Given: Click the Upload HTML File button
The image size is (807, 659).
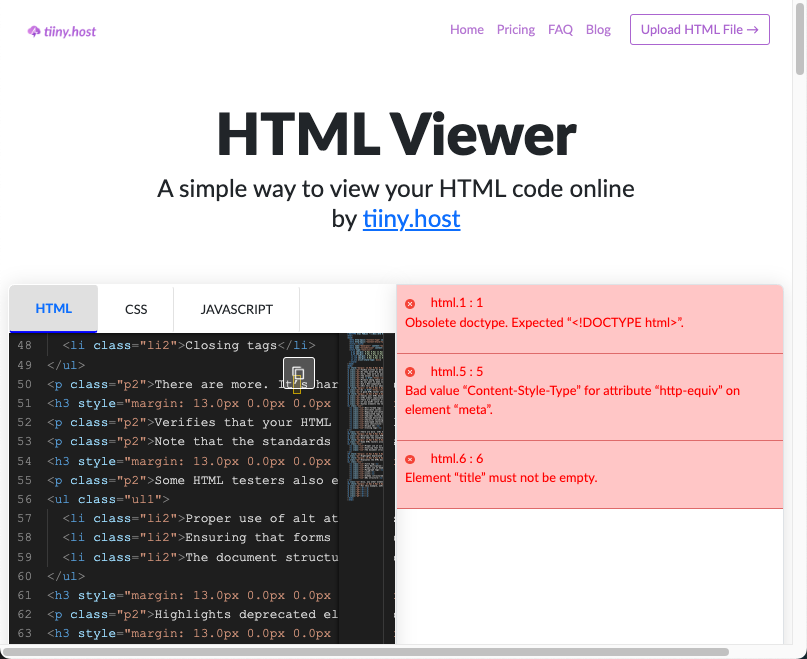Looking at the screenshot, I should tap(699, 29).
